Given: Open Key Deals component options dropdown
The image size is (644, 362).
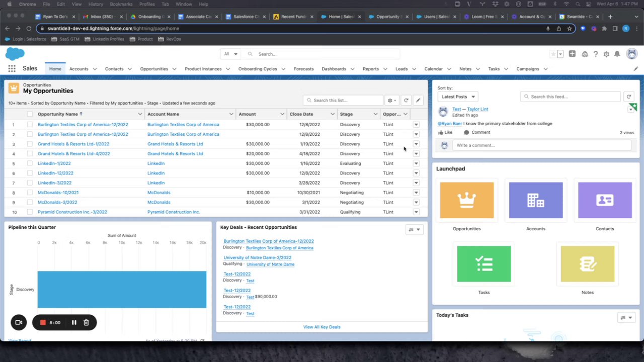Looking at the screenshot, I should pos(415,229).
